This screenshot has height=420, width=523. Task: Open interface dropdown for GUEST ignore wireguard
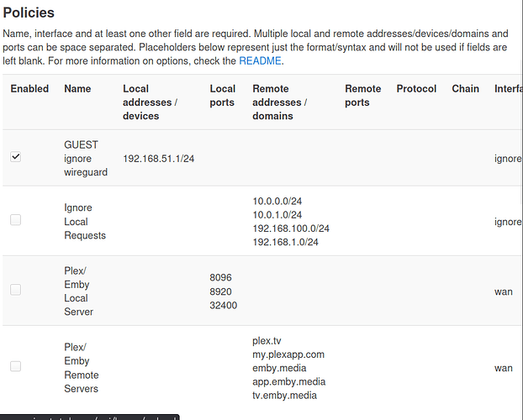coord(509,159)
